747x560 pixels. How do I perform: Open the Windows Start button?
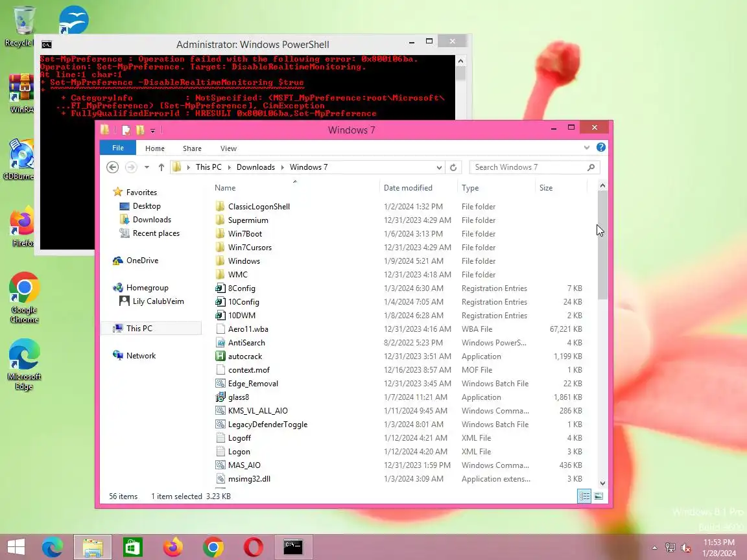click(16, 547)
